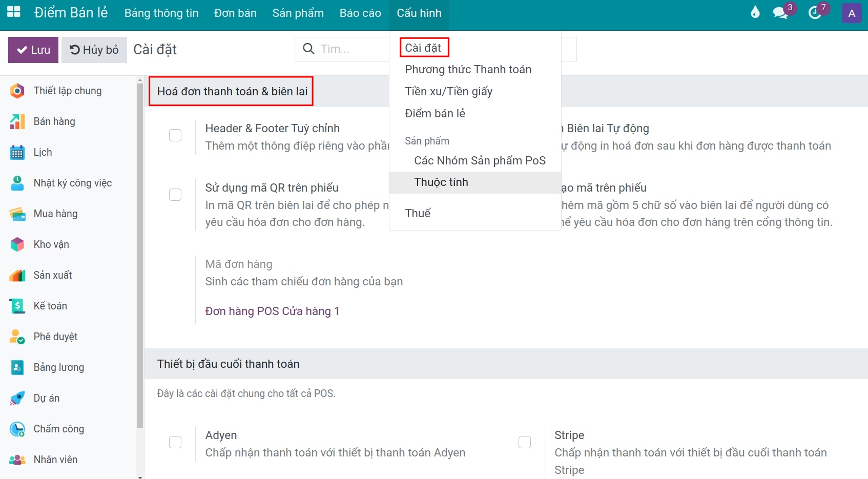Image resolution: width=868 pixels, height=479 pixels.
Task: Click the search magnifier icon
Action: coord(308,49)
